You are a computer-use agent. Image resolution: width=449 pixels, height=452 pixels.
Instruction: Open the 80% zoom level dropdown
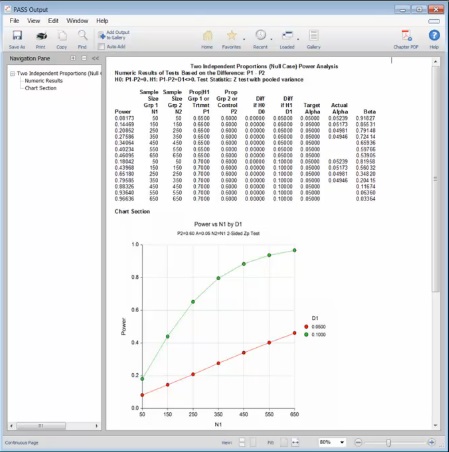332,442
